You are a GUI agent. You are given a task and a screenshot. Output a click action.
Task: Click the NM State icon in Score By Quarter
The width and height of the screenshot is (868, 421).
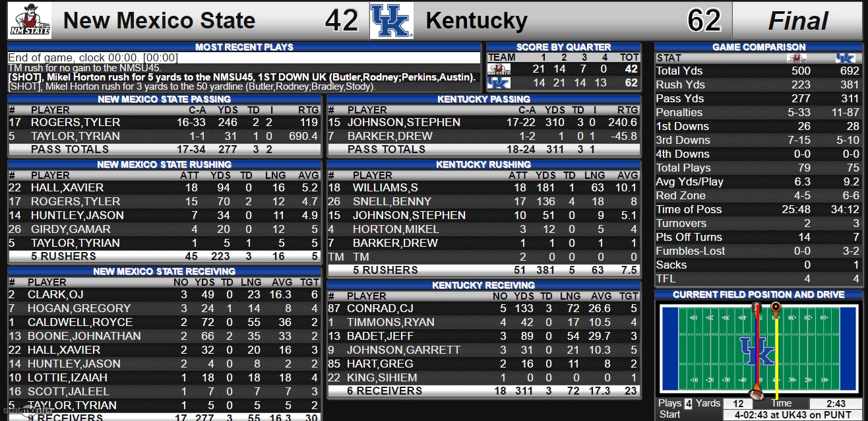tap(498, 69)
